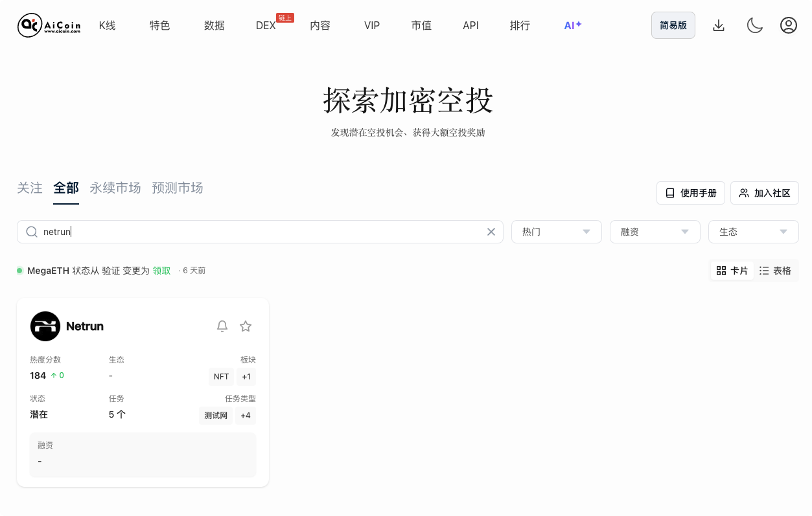This screenshot has height=516, width=812.
Task: Click the +1 sector tag
Action: (246, 377)
